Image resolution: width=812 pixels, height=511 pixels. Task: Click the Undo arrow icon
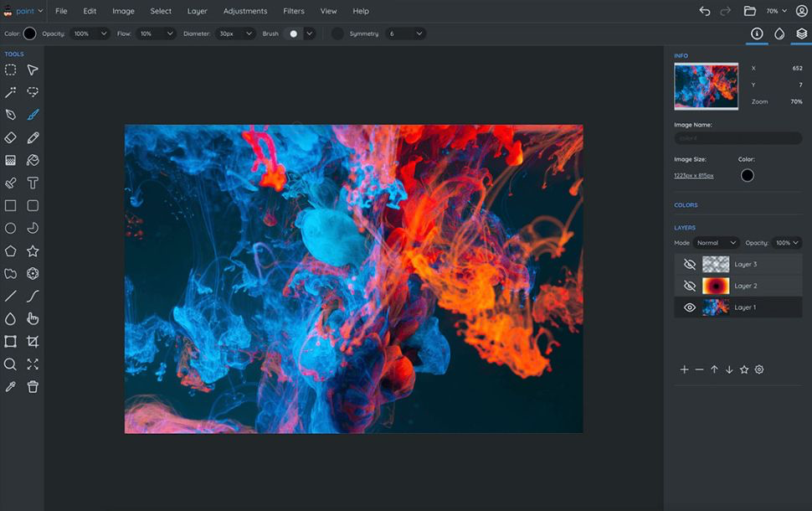click(704, 11)
